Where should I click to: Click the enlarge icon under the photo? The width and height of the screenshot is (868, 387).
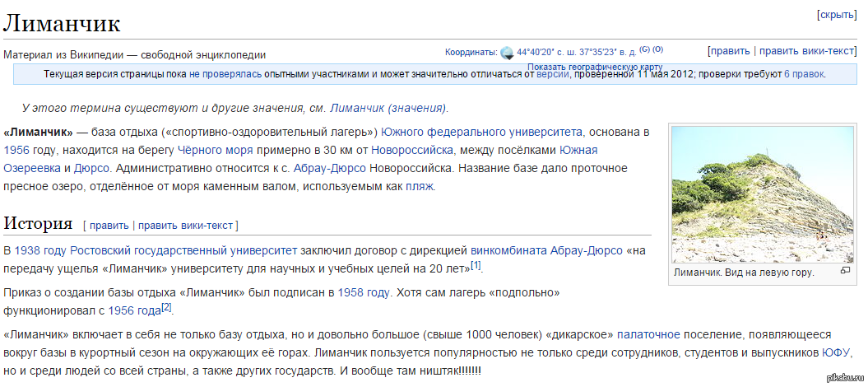pos(845,271)
